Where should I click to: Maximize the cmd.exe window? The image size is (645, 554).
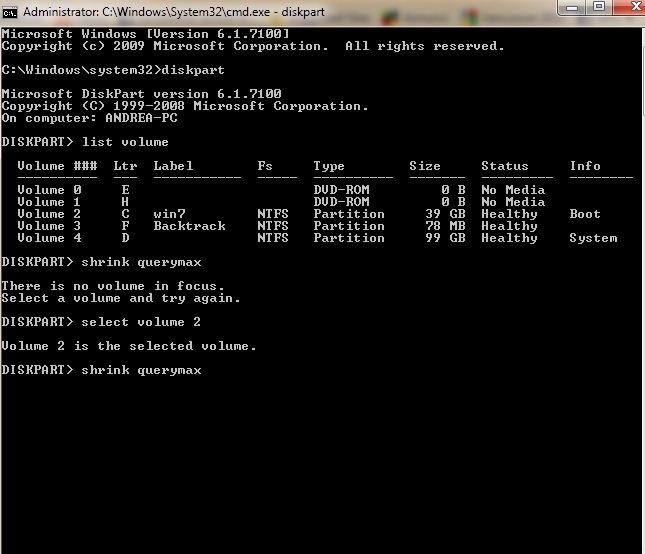pyautogui.click(x=599, y=7)
